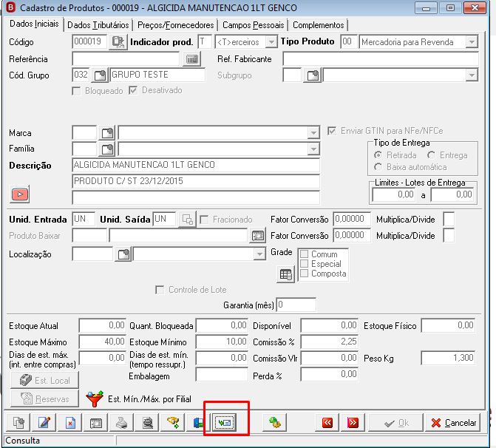
Task: Click the Comissão % field showing 2,25
Action: coord(329,342)
